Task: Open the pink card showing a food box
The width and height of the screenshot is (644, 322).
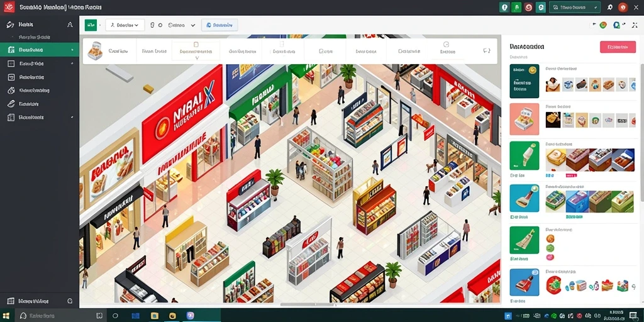Action: coord(524,119)
